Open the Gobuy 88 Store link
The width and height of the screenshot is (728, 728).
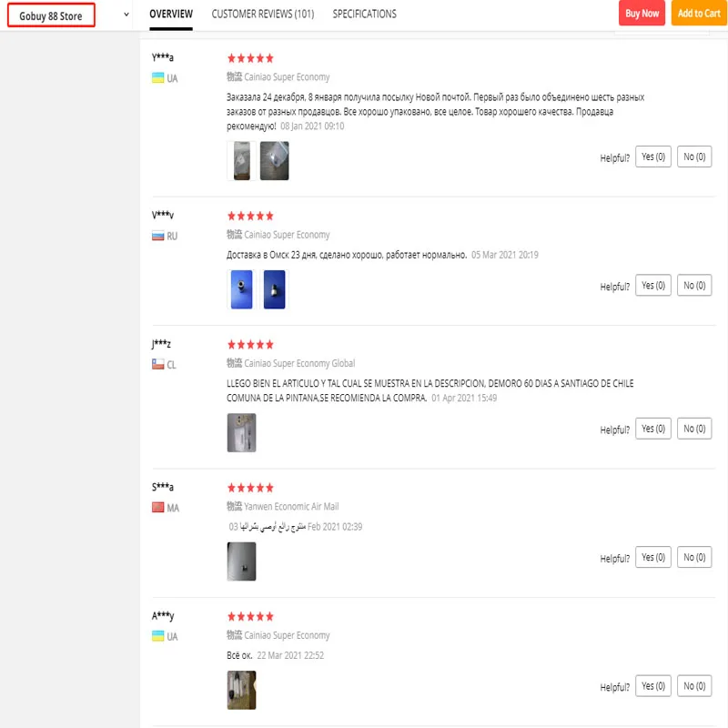(51, 15)
